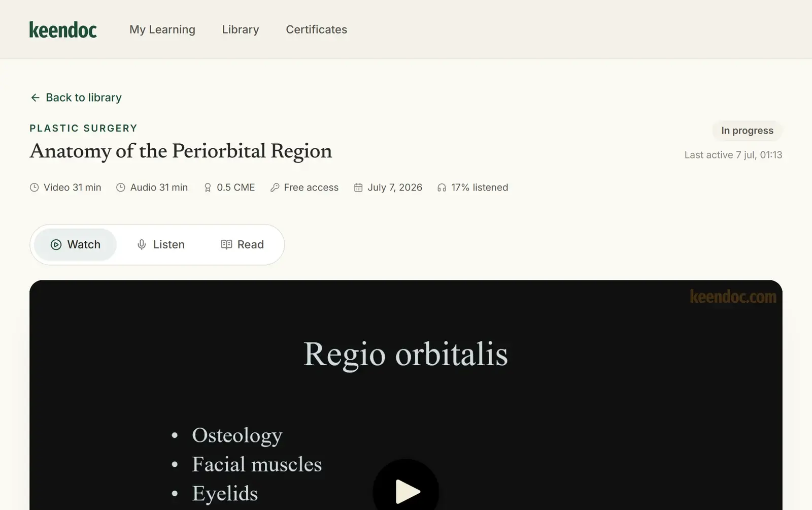Click the In progress status badge
812x510 pixels.
point(747,131)
